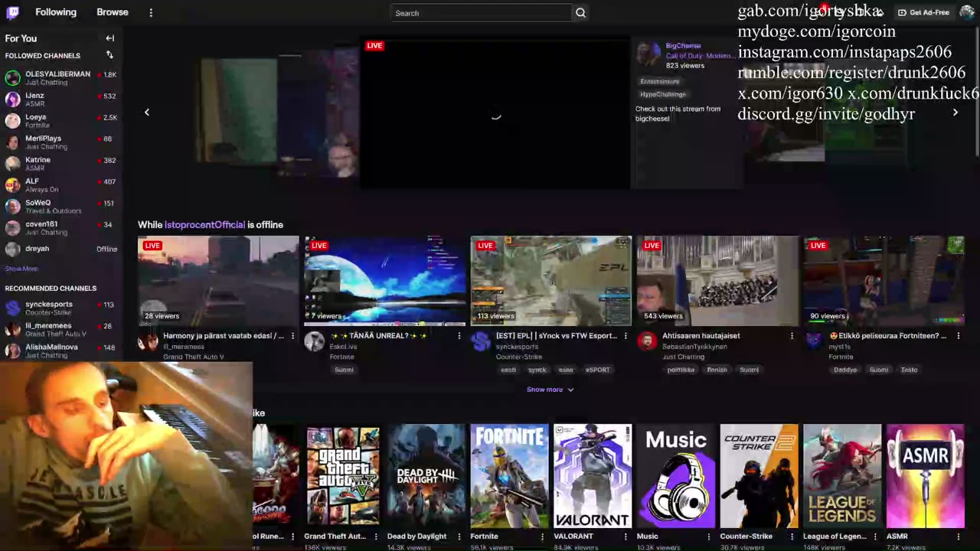The height and width of the screenshot is (551, 980).
Task: Open SoWeQ followed channel
Action: point(61,206)
